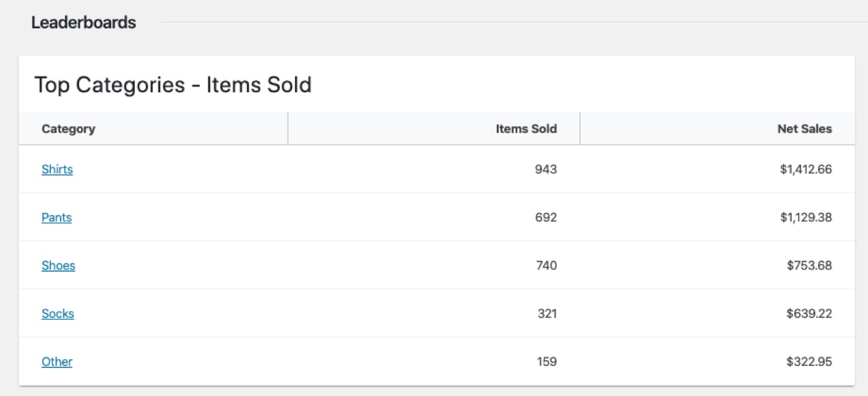The width and height of the screenshot is (868, 396).
Task: Select the 692 items sold value for Pants
Action: point(546,217)
